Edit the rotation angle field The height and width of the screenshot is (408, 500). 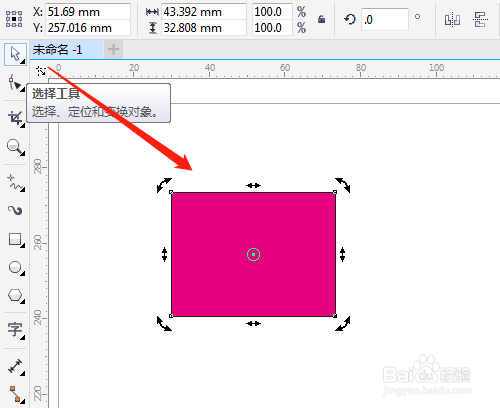tap(385, 20)
